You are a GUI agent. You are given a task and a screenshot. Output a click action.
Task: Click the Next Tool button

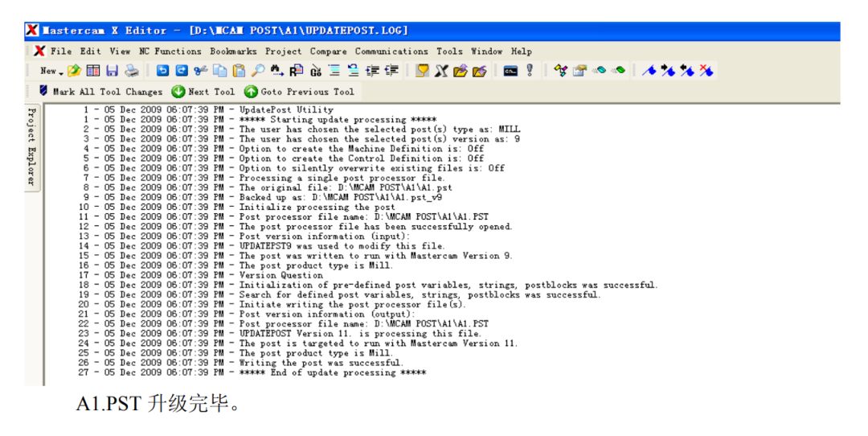[203, 92]
